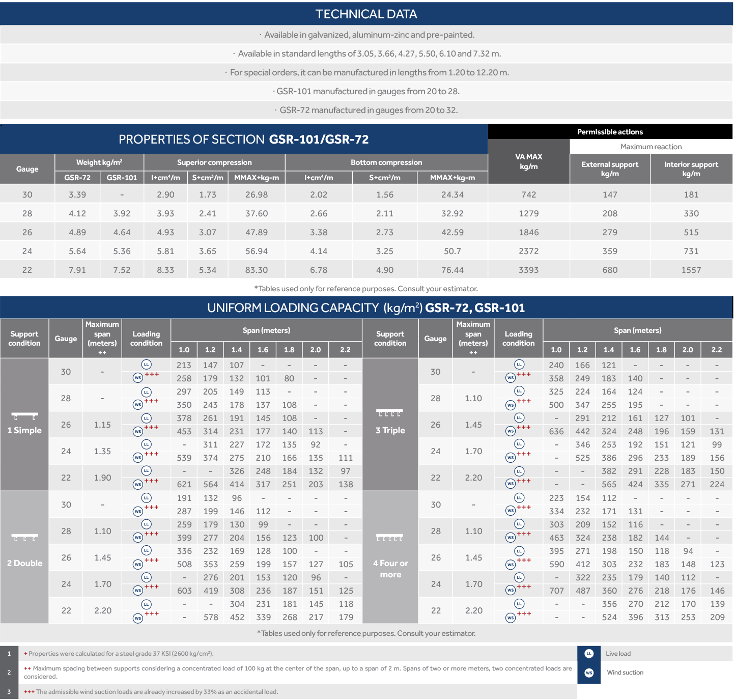This screenshot has width=735, height=700.
Task: Click the Live load legend icon
Action: pos(589,654)
